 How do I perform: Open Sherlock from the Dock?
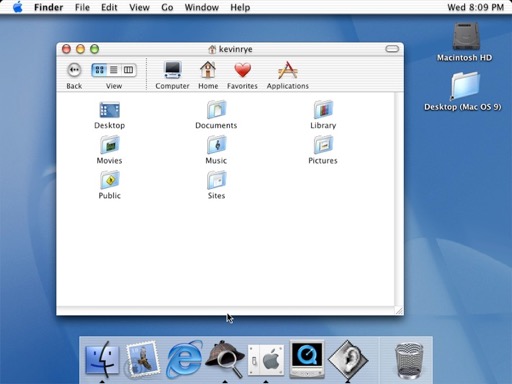[225, 359]
